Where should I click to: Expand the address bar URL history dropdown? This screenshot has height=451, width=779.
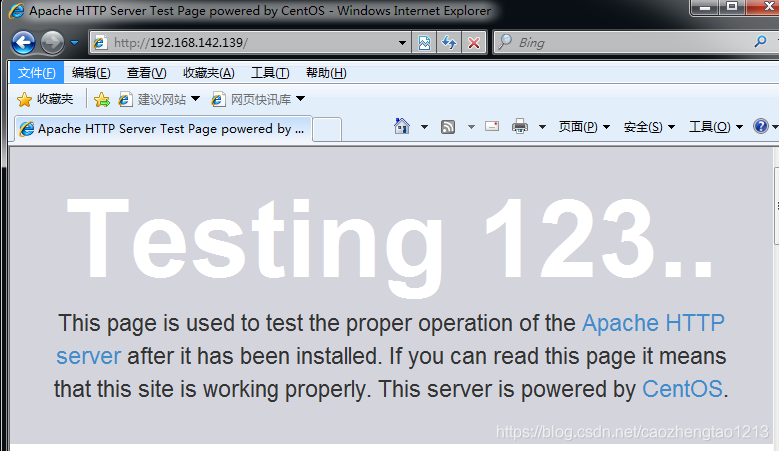coord(402,43)
